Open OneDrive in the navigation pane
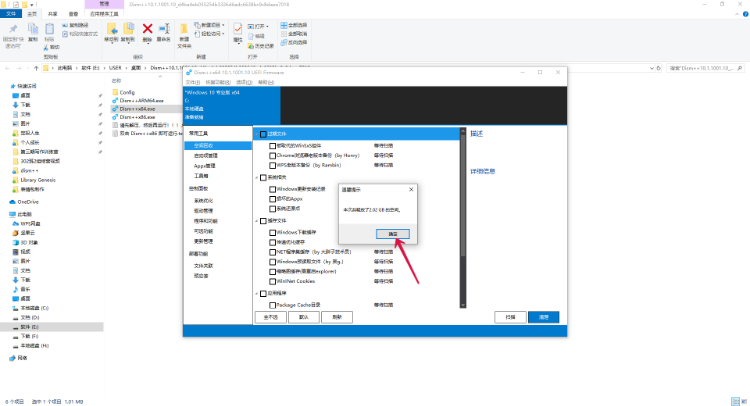This screenshot has width=750, height=406. [28, 202]
